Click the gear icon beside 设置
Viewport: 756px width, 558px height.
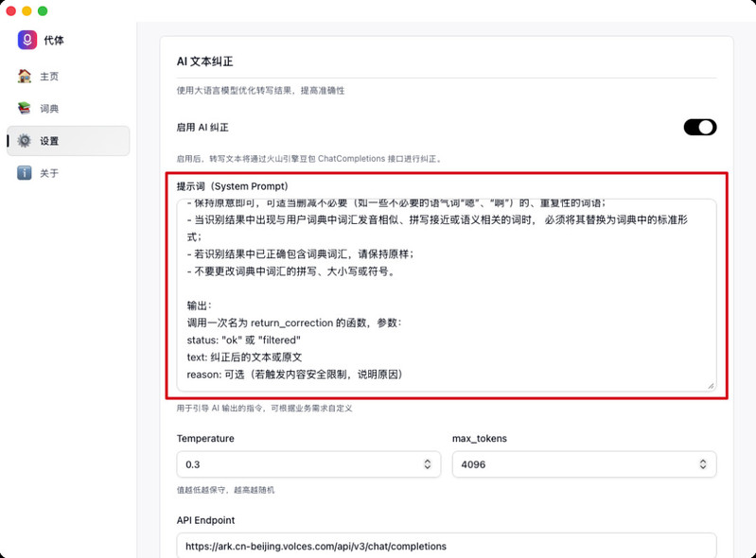[x=25, y=141]
